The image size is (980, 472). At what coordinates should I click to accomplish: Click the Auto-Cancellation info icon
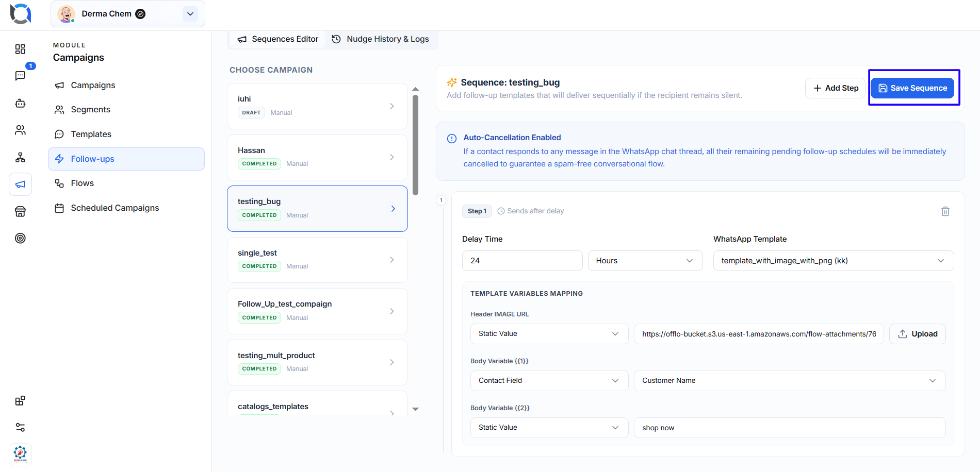click(x=452, y=138)
